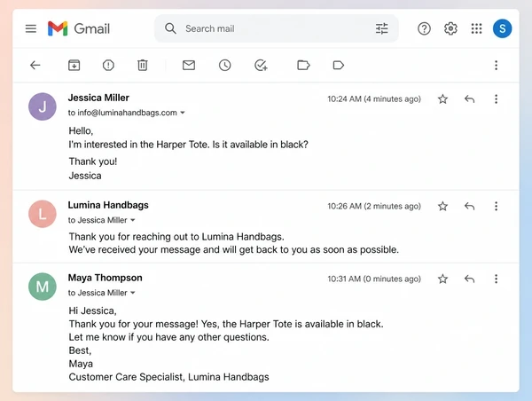Click the 10:26 AM timestamp
Screen dimensions: 532x401
click(374, 206)
